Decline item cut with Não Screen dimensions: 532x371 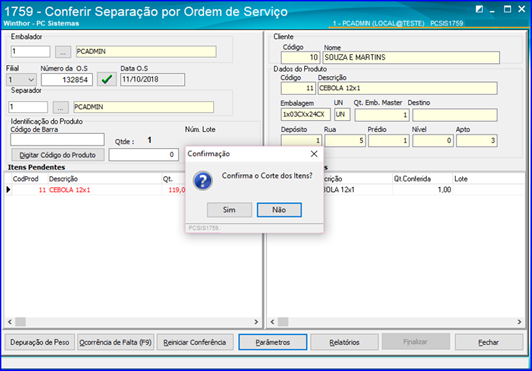coord(279,210)
